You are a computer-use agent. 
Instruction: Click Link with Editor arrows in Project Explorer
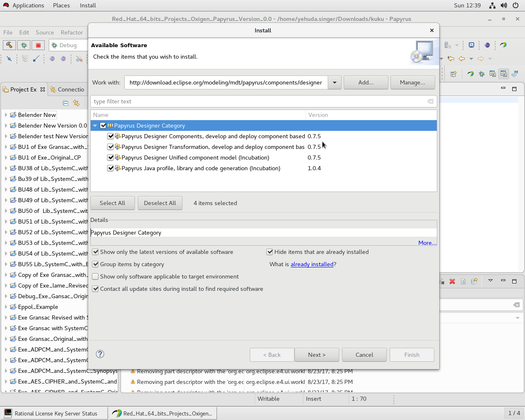pyautogui.click(x=76, y=103)
